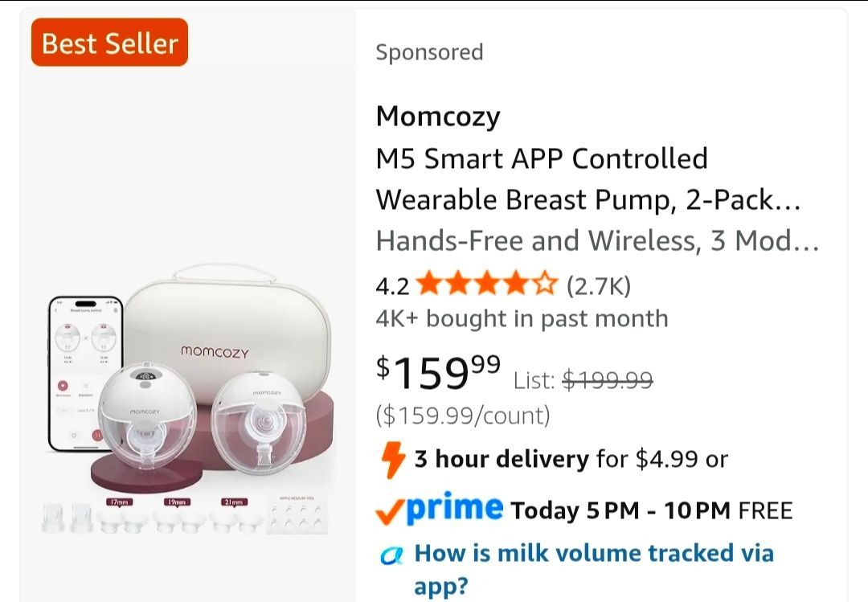Click the crossed-out $199.99 list price
The width and height of the screenshot is (868, 602).
point(608,380)
